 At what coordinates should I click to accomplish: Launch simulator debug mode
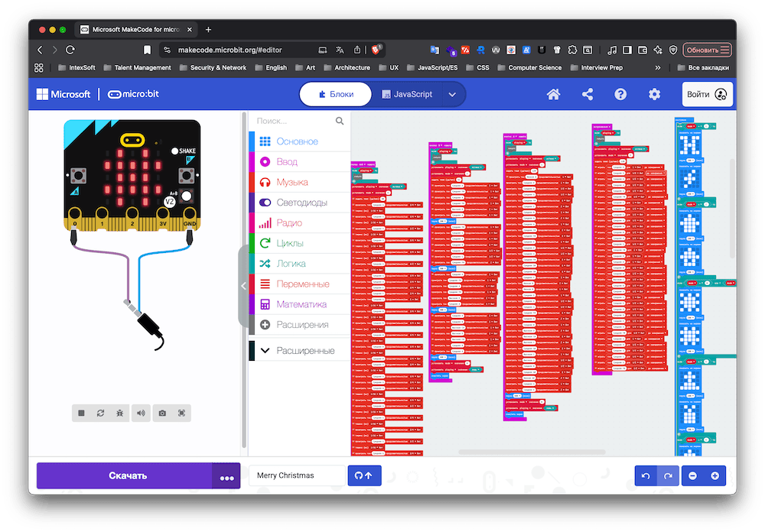pyautogui.click(x=119, y=413)
